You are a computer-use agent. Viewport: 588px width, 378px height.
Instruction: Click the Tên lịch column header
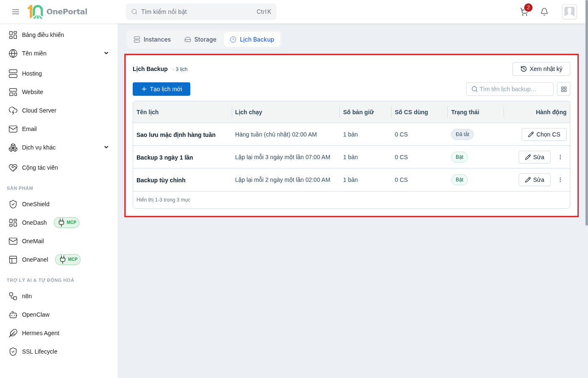tap(147, 112)
